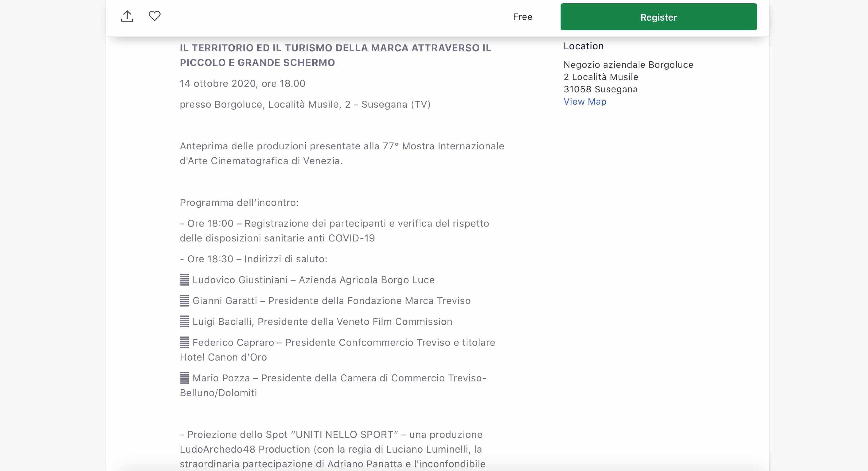Click bullet glyph before Federico Capraro
Image resolution: width=868 pixels, height=471 pixels.
pyautogui.click(x=184, y=342)
